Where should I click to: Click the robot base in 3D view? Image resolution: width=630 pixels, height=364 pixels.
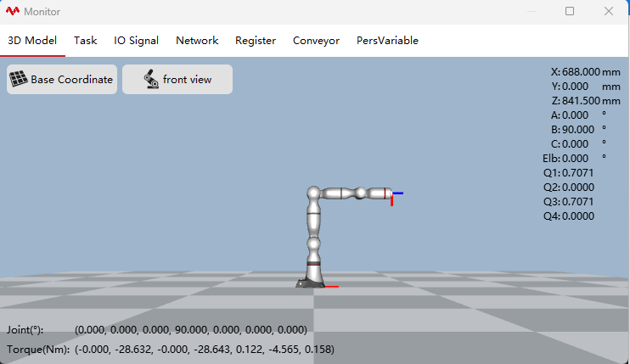pyautogui.click(x=311, y=283)
